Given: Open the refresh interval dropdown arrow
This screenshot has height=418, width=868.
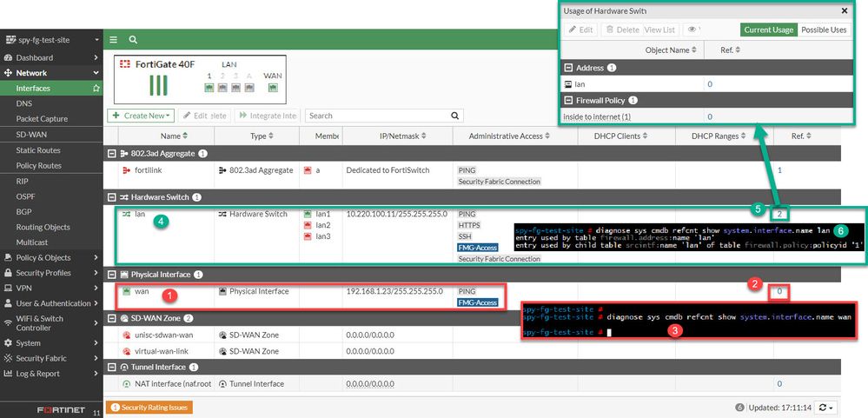Looking at the screenshot, I should tap(832, 408).
